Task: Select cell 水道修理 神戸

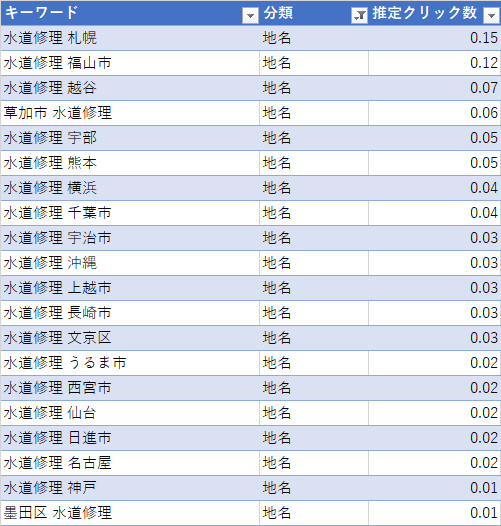Action: point(130,488)
